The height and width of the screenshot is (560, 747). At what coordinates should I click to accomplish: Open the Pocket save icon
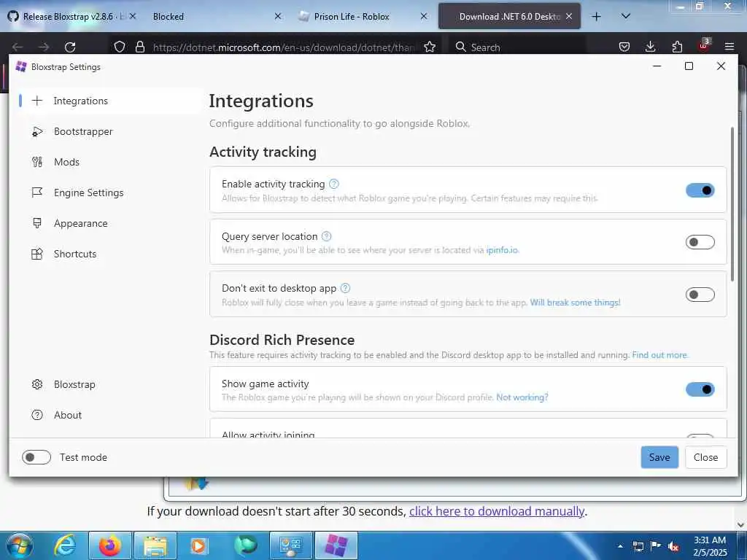(624, 47)
